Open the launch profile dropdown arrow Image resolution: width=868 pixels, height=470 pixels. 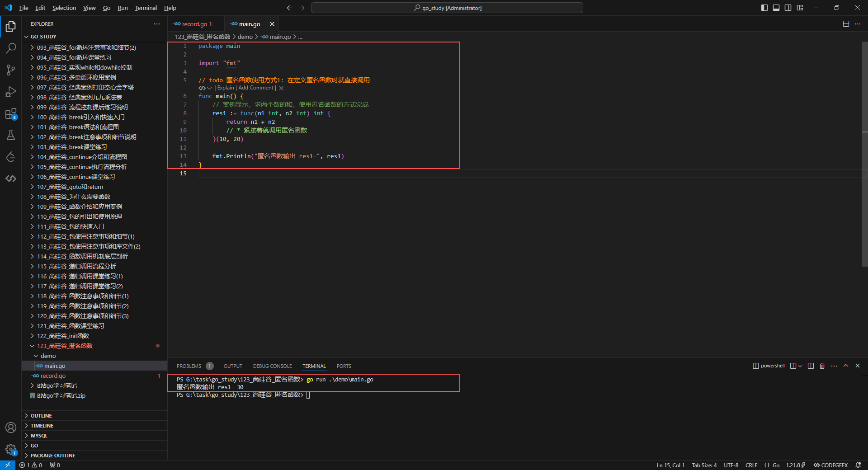[800, 366]
